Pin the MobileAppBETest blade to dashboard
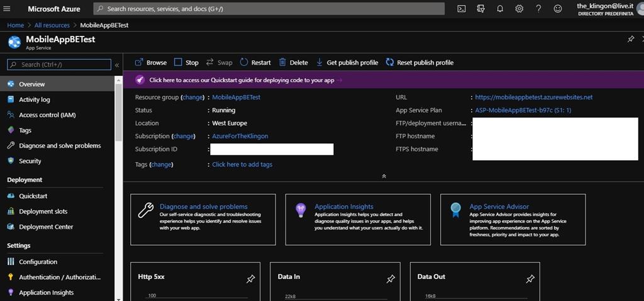The width and height of the screenshot is (644, 301). click(631, 39)
